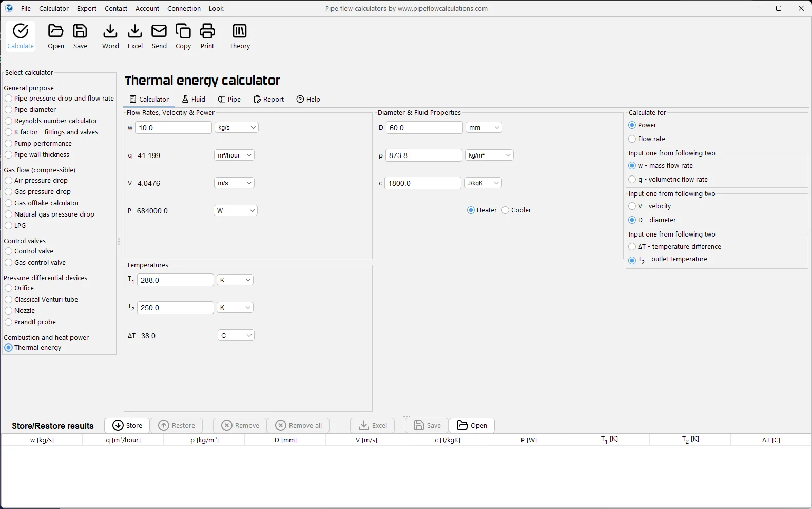Click the Save diskette toolbar icon

[80, 36]
